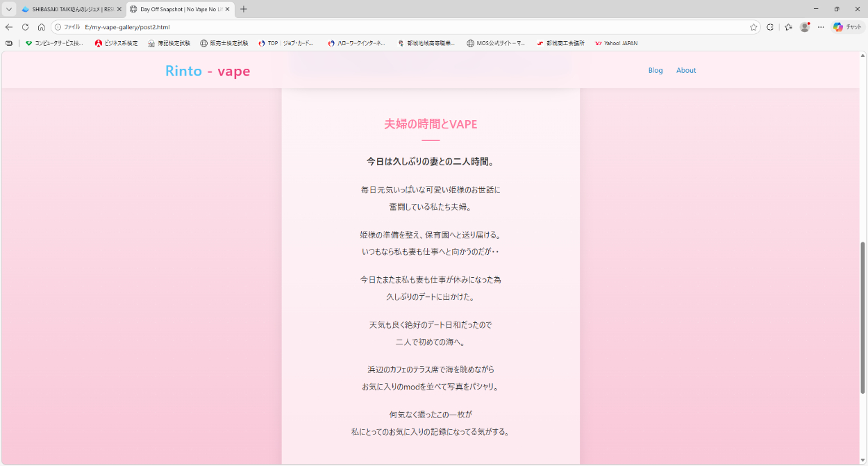The height and width of the screenshot is (466, 868).
Task: Open the user profile icon
Action: point(805,27)
